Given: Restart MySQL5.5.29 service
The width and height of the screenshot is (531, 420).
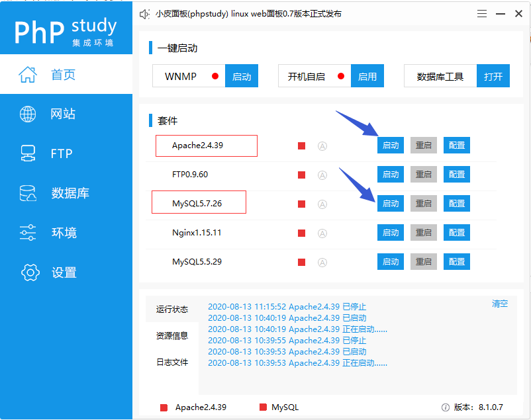Looking at the screenshot, I should pyautogui.click(x=424, y=262).
